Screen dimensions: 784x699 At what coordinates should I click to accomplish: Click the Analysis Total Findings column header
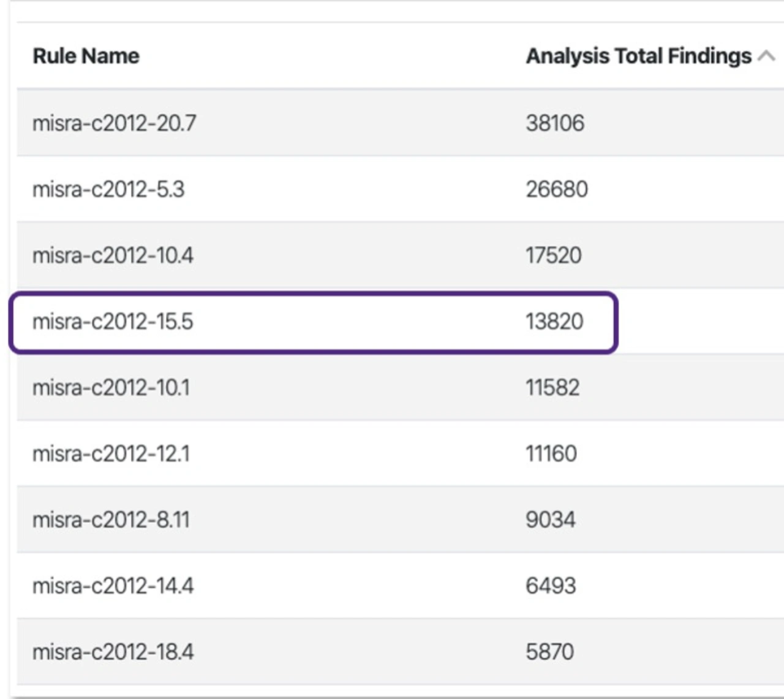pos(638,56)
